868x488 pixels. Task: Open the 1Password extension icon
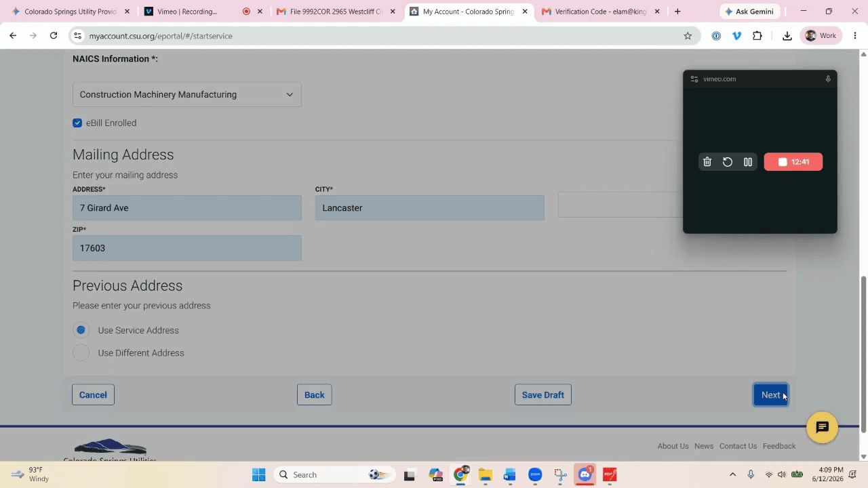(716, 36)
